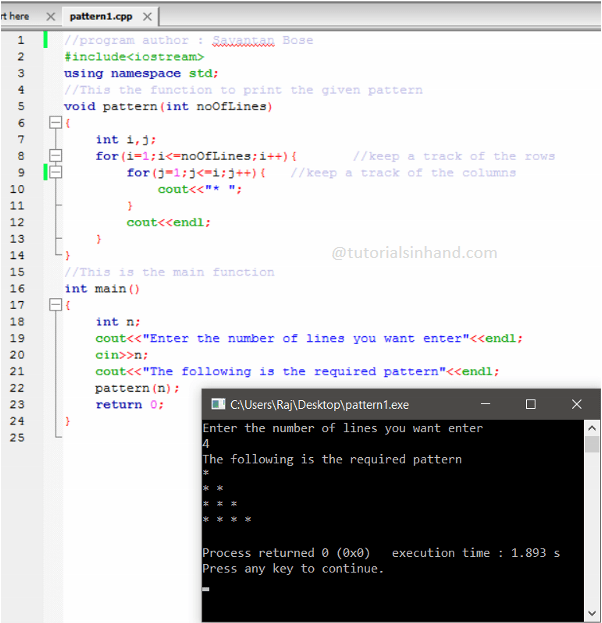Click 'execution time : 1.893 s' in console
Viewport: 602px width, 623px height.
[x=476, y=553]
